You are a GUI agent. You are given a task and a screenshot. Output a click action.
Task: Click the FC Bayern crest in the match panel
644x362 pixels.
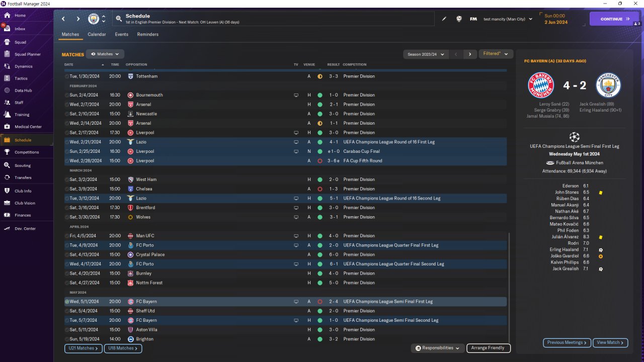tap(541, 85)
